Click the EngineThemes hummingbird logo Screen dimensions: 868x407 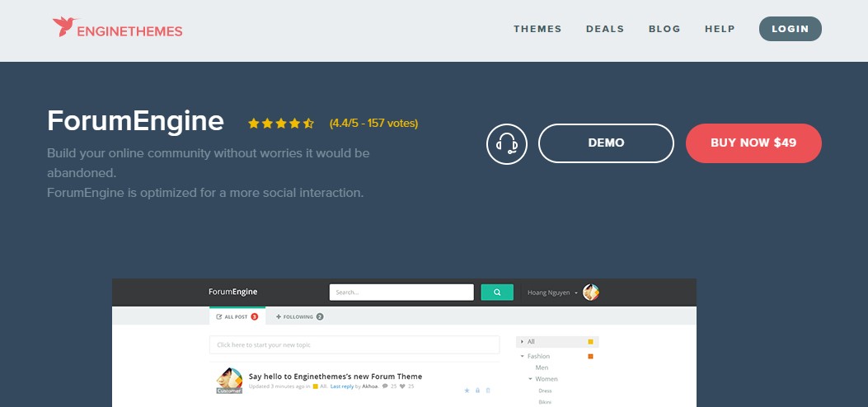pos(117,28)
